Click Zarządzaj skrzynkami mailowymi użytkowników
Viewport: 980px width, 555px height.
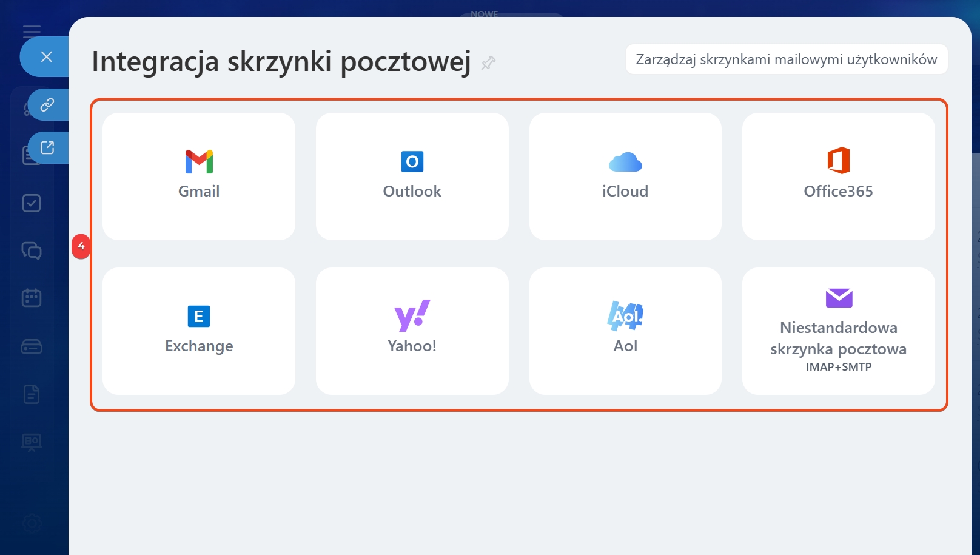(786, 59)
